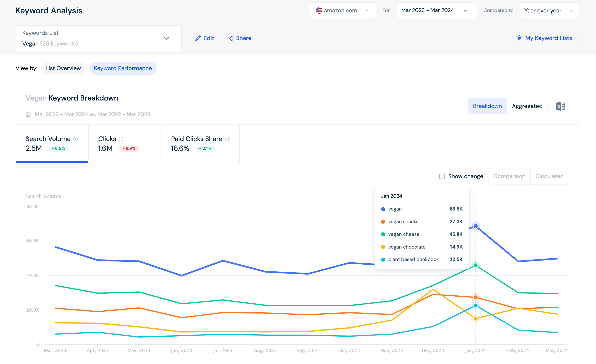
Task: Select the Paid Clicks Share metric tab
Action: click(x=200, y=144)
